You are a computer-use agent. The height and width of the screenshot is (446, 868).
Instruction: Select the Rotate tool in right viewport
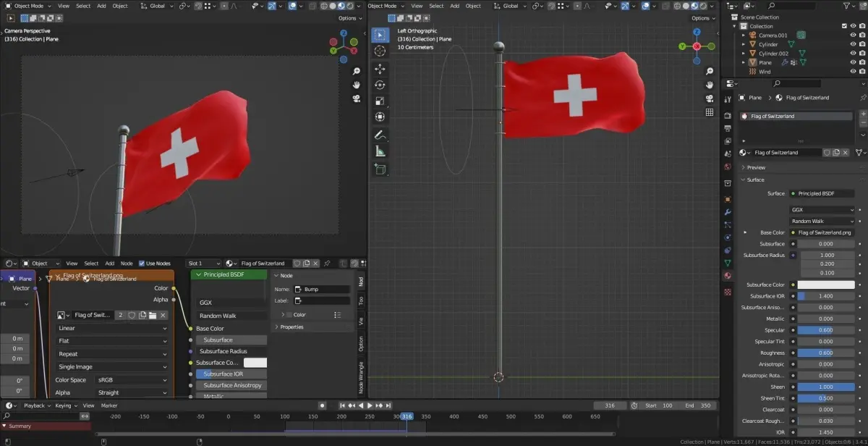point(380,85)
